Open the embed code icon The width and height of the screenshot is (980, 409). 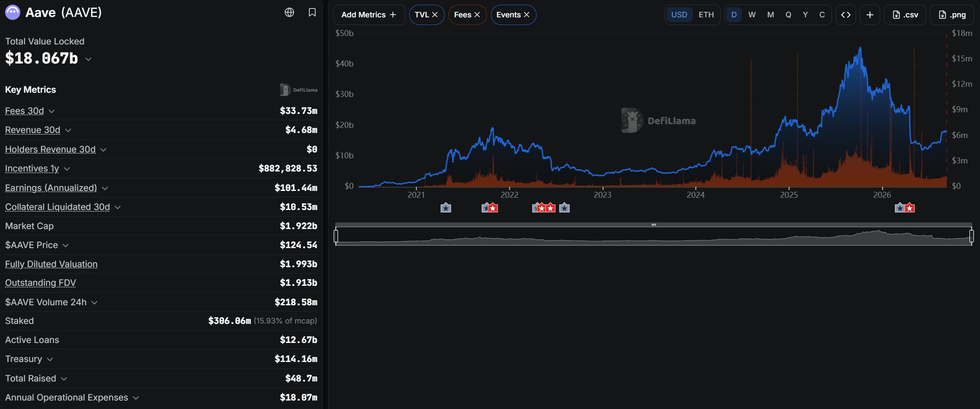point(846,15)
